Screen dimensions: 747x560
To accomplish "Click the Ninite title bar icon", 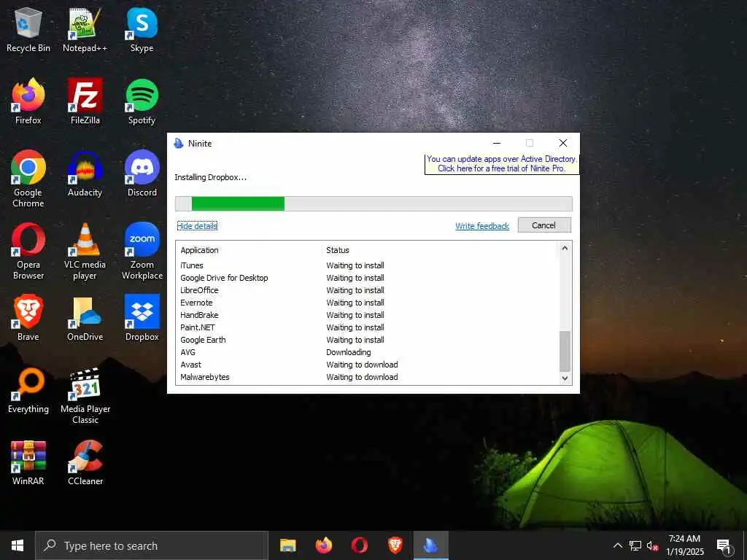I will (179, 143).
